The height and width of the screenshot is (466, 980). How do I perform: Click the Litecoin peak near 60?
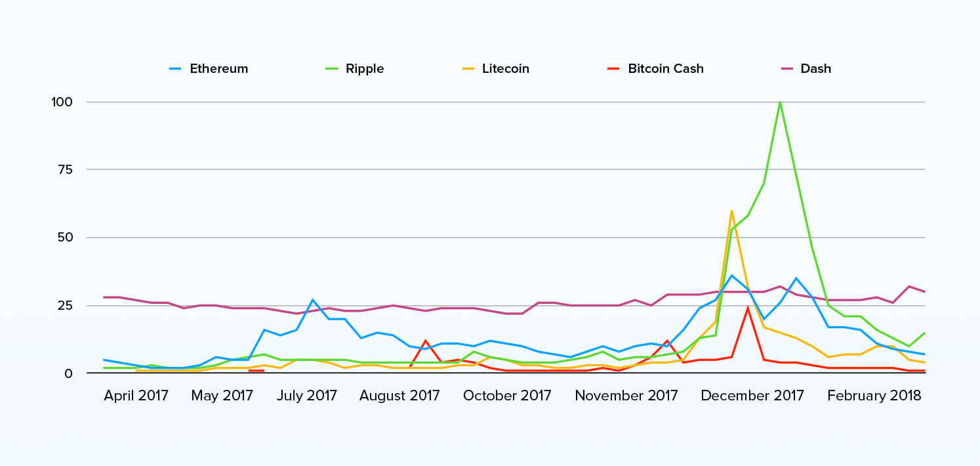click(731, 211)
